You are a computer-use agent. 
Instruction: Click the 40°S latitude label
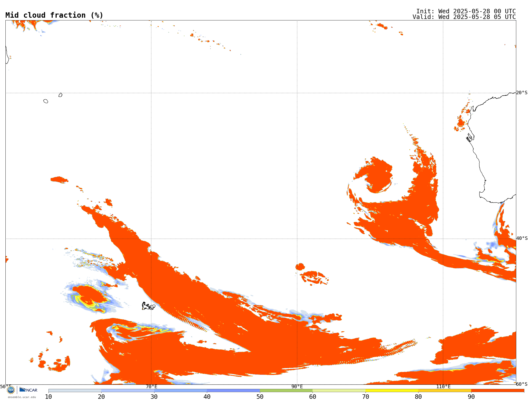coord(522,238)
